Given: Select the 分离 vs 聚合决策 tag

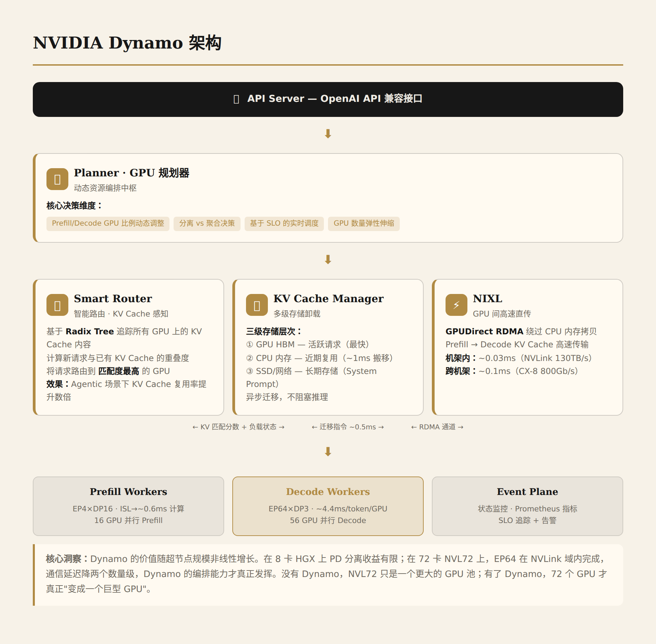Looking at the screenshot, I should [207, 224].
